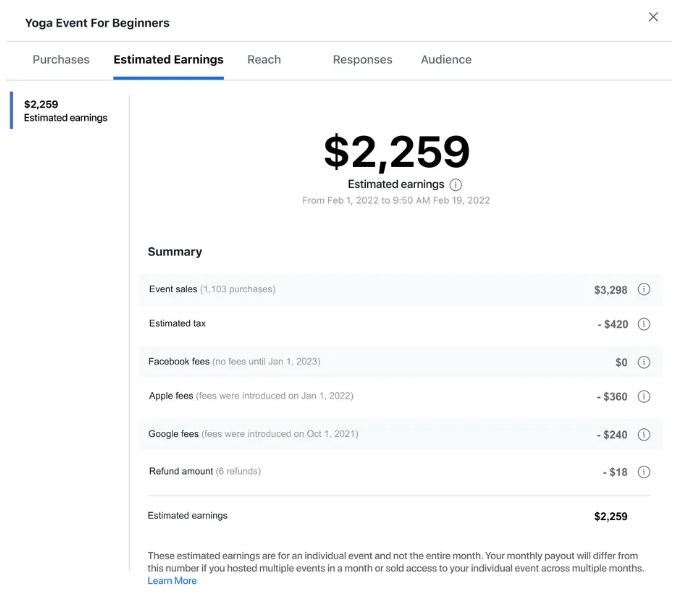This screenshot has height=597, width=673.
Task: Go to the Responses tab
Action: (x=362, y=59)
